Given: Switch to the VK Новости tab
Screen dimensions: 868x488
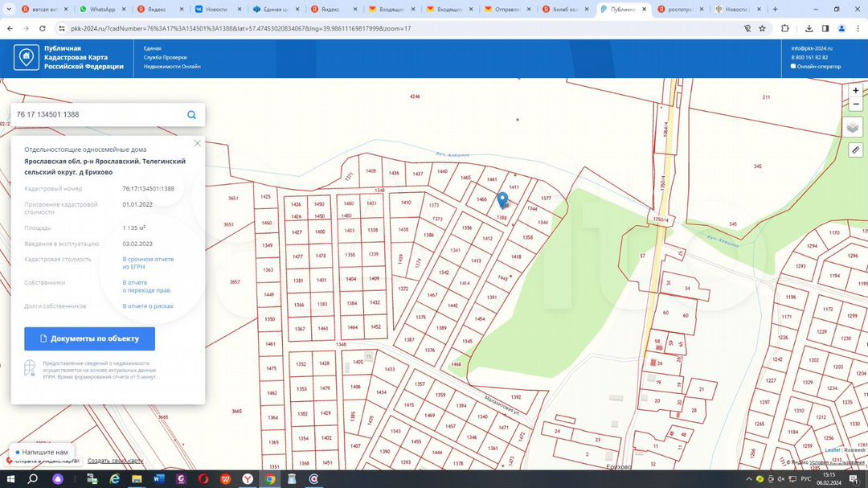Looking at the screenshot, I should click(212, 10).
